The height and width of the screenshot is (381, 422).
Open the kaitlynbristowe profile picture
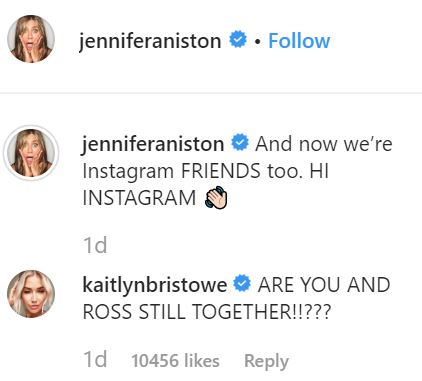click(x=31, y=294)
